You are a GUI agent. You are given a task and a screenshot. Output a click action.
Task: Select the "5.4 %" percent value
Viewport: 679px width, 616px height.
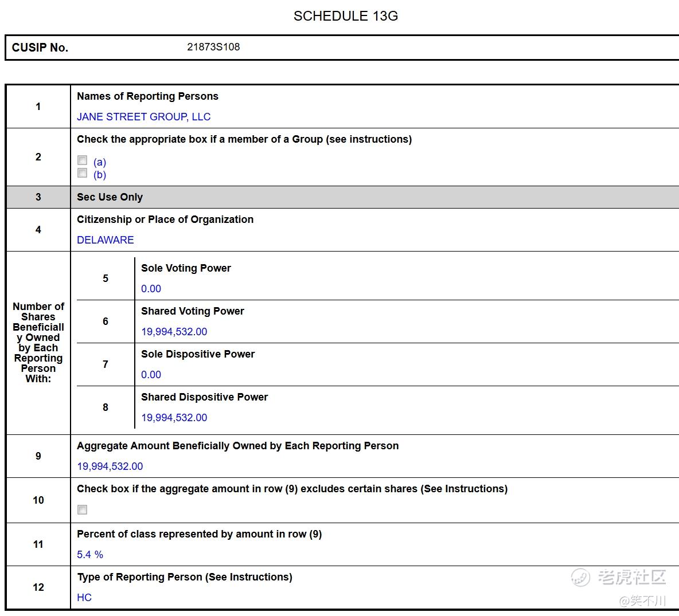[90, 555]
